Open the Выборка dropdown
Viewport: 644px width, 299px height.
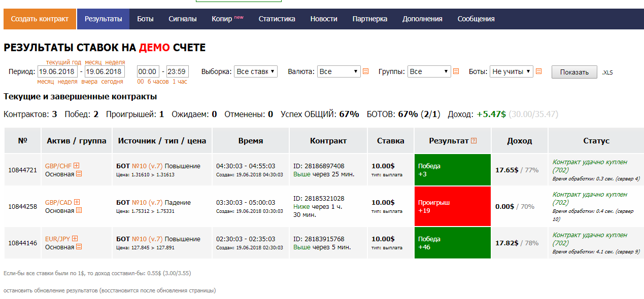point(256,71)
